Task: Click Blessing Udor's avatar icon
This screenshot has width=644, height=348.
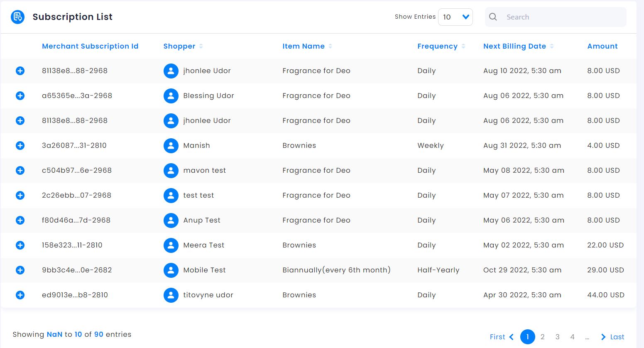Action: [171, 96]
